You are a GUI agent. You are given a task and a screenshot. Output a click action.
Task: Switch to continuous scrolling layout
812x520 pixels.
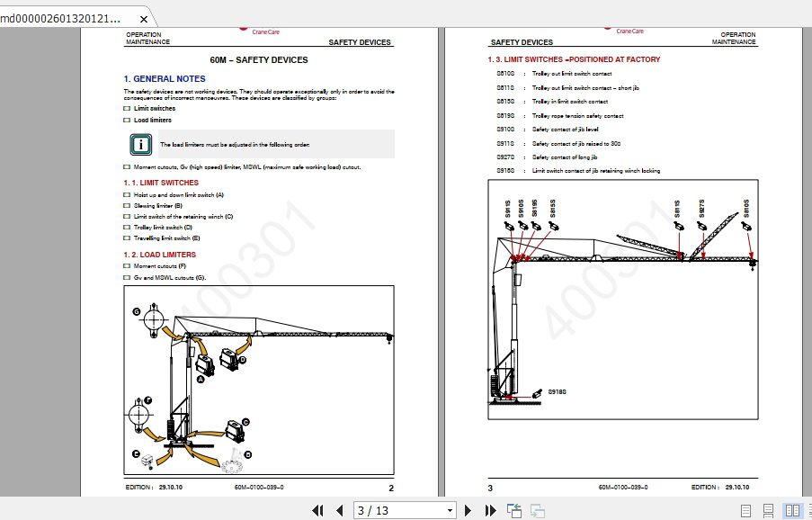[768, 510]
